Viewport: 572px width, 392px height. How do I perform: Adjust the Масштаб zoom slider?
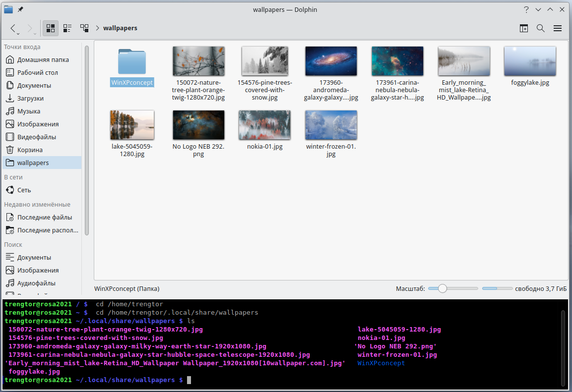pyautogui.click(x=443, y=288)
